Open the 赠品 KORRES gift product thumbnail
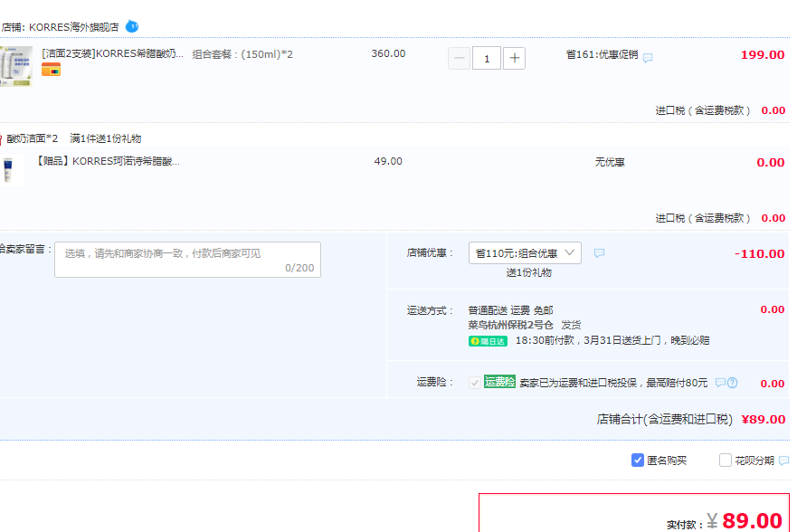Viewport: 797px width, 532px height. (10, 170)
